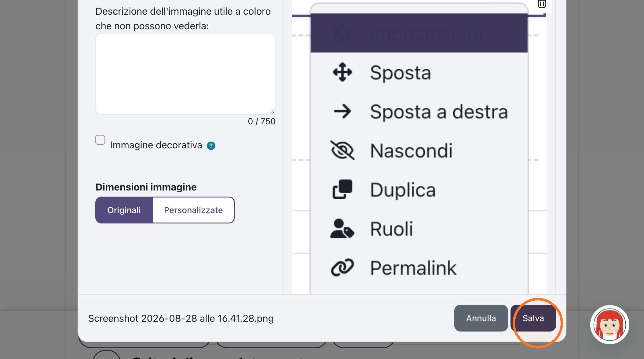The height and width of the screenshot is (359, 644).
Task: Click the Duplica copy icon
Action: [342, 189]
